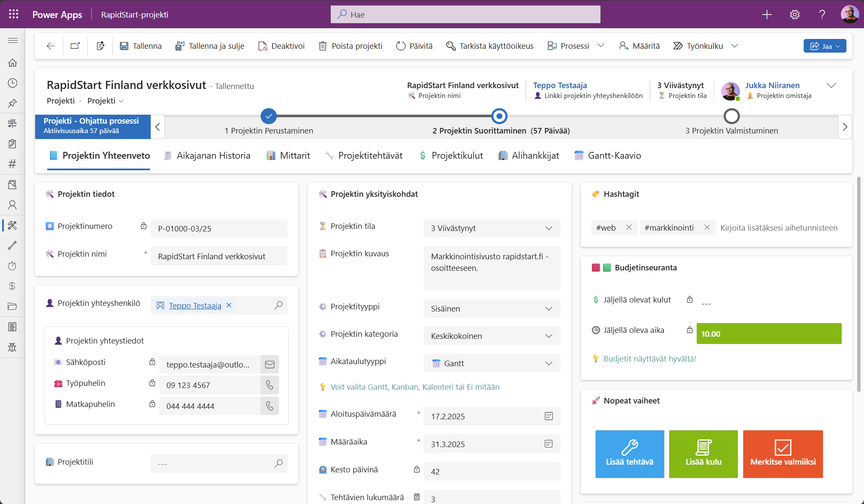Select the Home icon in left sidebar
The image size is (864, 504).
click(x=12, y=62)
